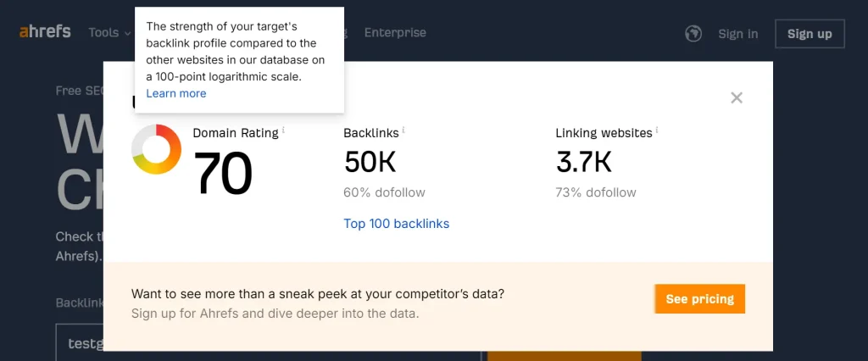The width and height of the screenshot is (868, 361).
Task: Click the 3.7K linking websites value
Action: pos(584,162)
